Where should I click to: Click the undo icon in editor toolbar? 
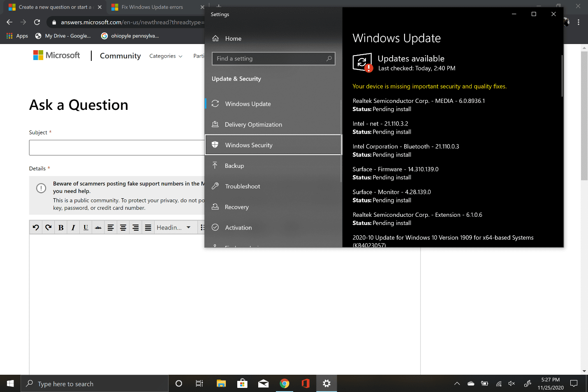tap(36, 227)
